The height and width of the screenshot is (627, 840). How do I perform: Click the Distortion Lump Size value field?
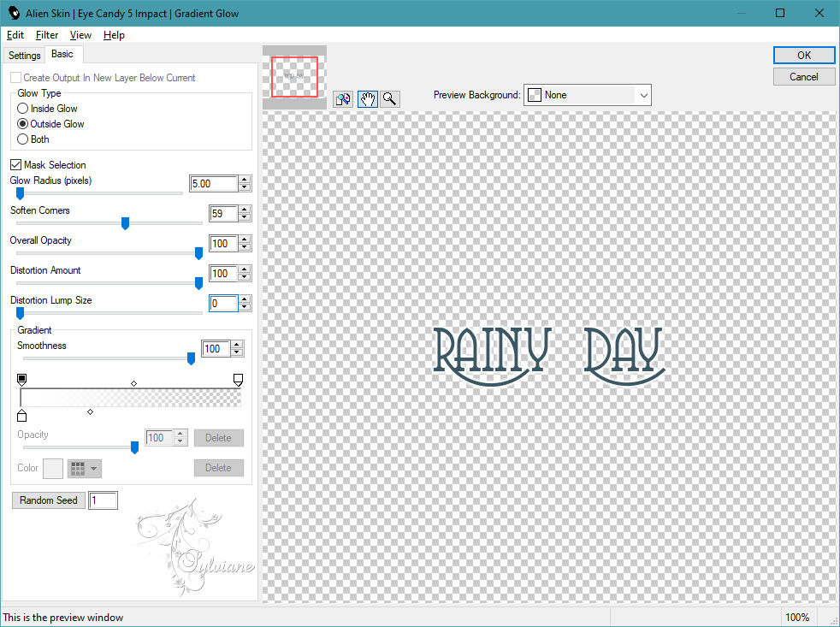223,304
